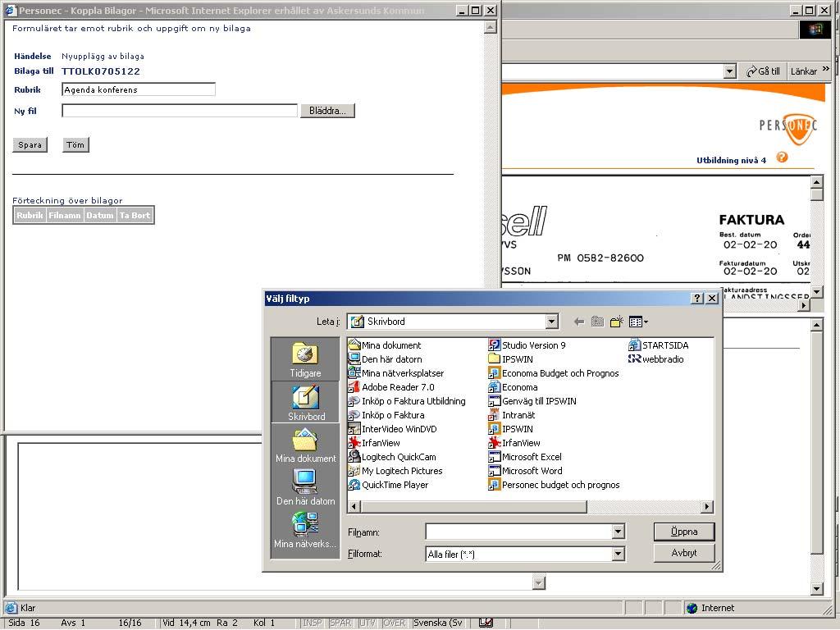Expand the Leta i folder dropdown
The width and height of the screenshot is (840, 630).
552,322
